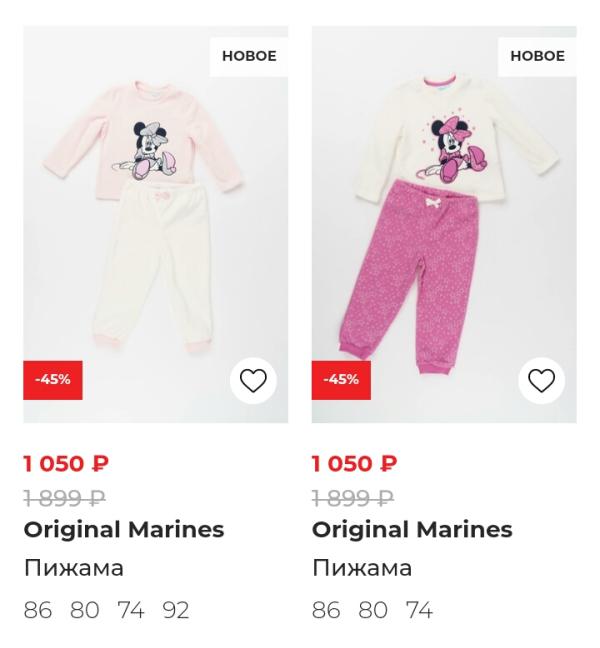Click the left product's 1 050 ₽ price
Image resolution: width=600 pixels, height=648 pixels.
(66, 464)
